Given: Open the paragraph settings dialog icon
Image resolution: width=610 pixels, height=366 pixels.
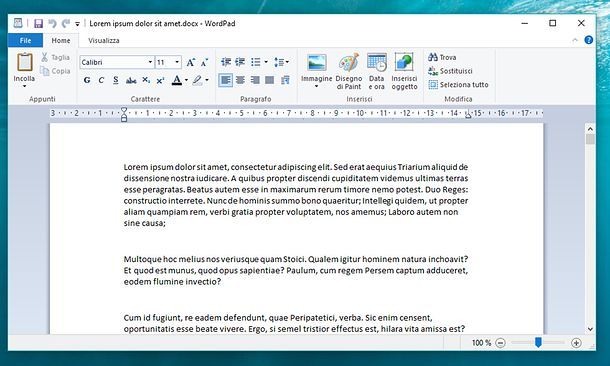Looking at the screenshot, I should [286, 80].
